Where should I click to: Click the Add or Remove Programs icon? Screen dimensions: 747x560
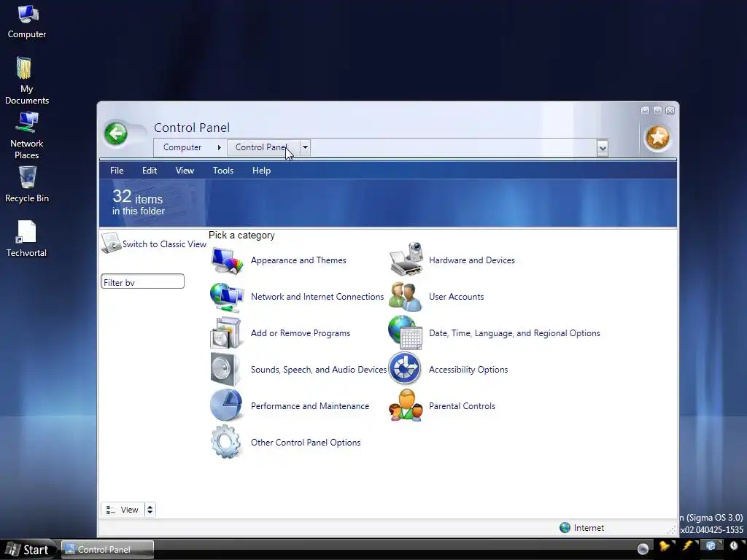226,332
